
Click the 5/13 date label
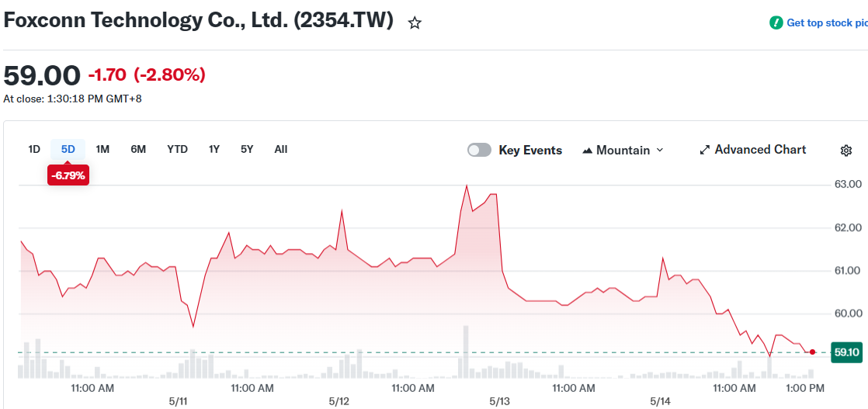pos(499,400)
